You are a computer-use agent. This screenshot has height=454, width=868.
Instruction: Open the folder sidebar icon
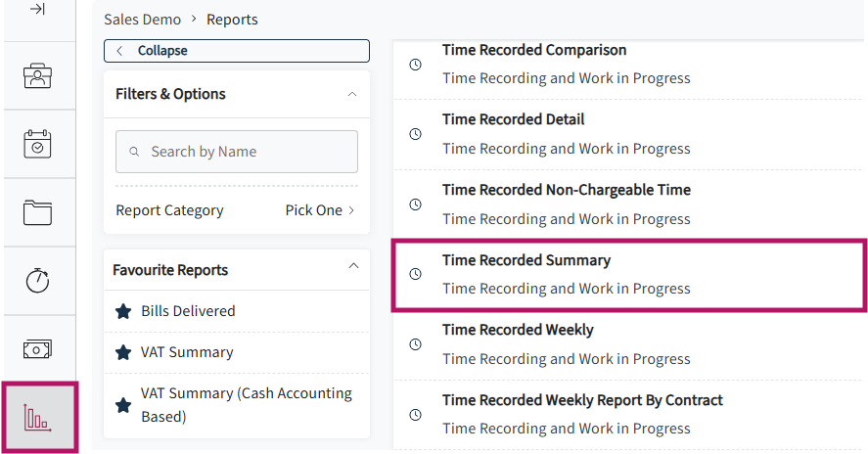[37, 212]
